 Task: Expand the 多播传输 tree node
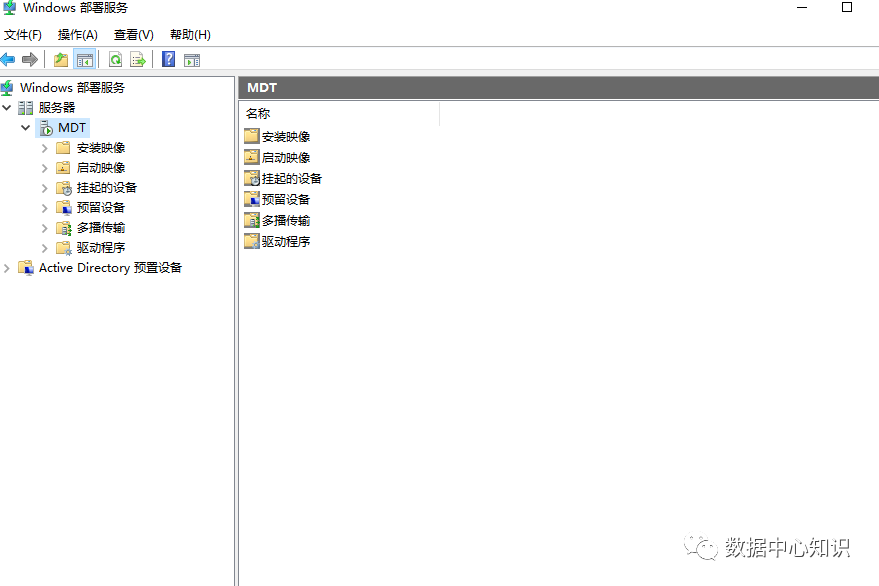click(45, 228)
